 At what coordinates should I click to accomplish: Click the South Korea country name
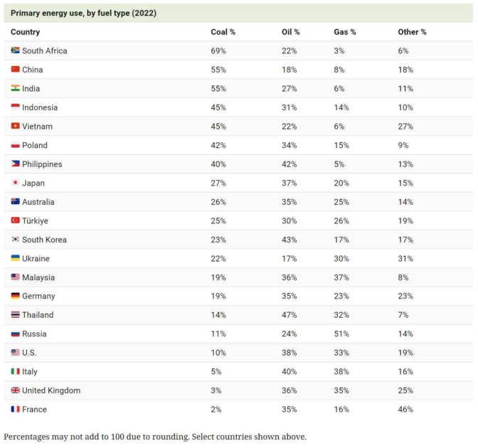point(44,240)
